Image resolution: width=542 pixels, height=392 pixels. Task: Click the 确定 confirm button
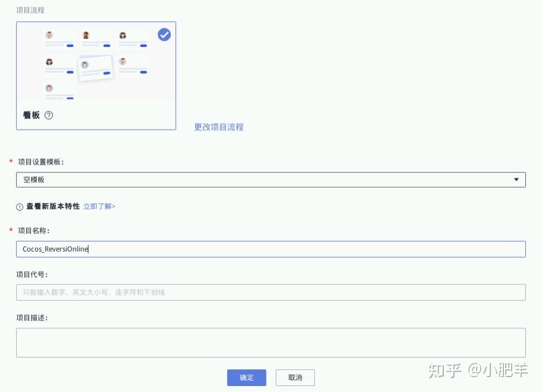246,378
